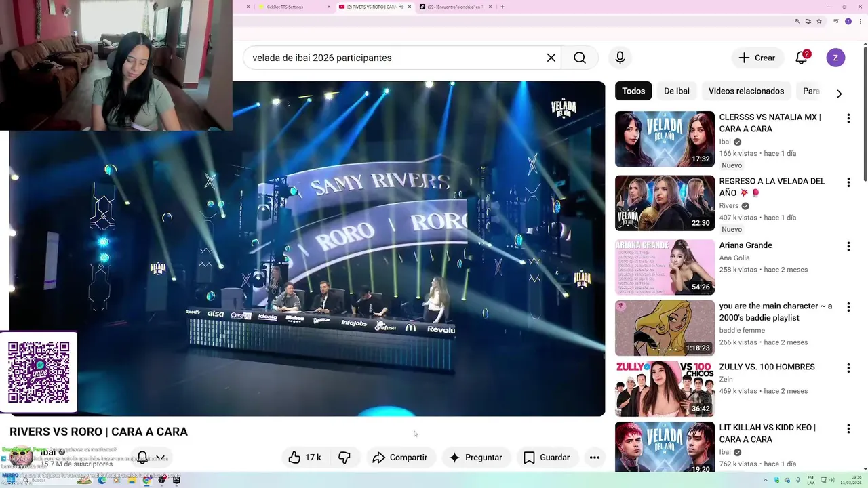Click the video player showing Samy Rivers stage
Image resolution: width=868 pixels, height=488 pixels.
(307, 249)
